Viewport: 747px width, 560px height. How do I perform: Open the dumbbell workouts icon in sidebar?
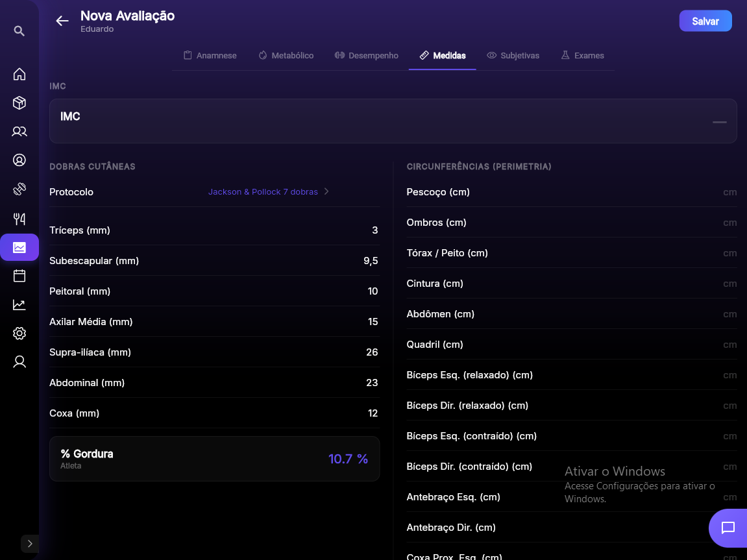pos(19,189)
